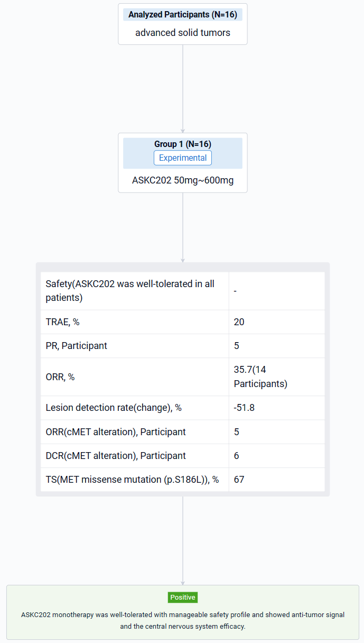Click the ASKC202 50mg~600mg label

point(183,180)
